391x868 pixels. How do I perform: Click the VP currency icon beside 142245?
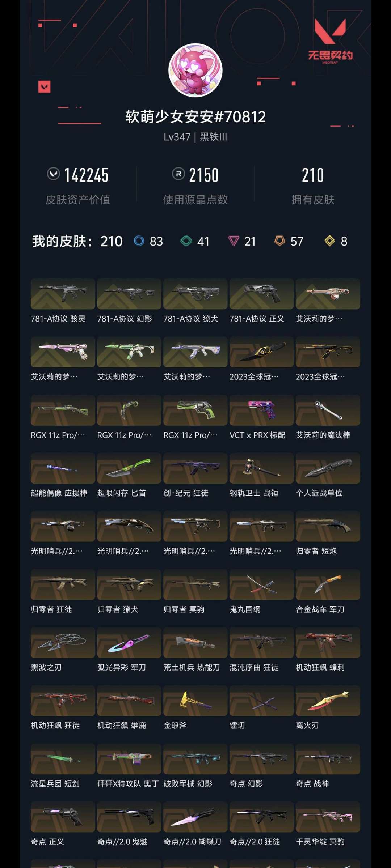54,174
